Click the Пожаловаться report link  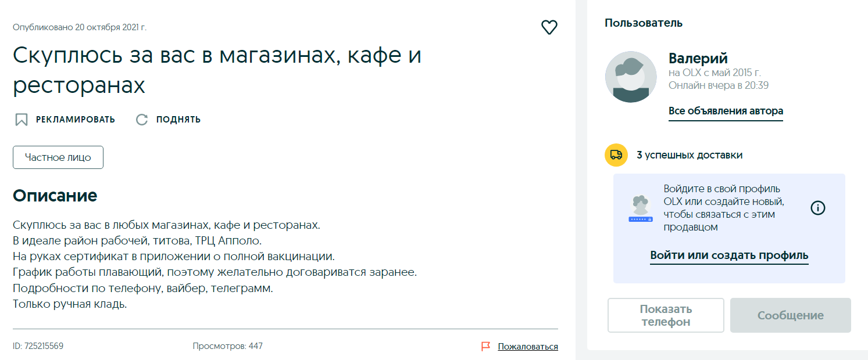pos(527,346)
